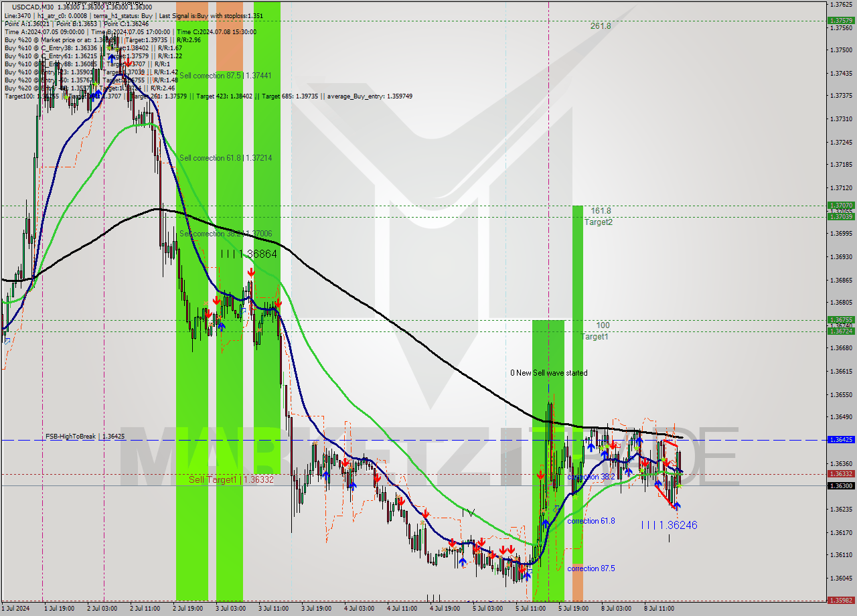This screenshot has height=616, width=857.
Task: Click the 1.37310 price scale value
Action: (841, 119)
